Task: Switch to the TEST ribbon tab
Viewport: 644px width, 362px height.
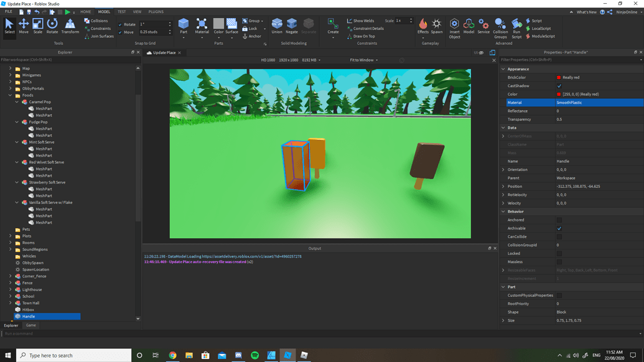Action: [121, 12]
